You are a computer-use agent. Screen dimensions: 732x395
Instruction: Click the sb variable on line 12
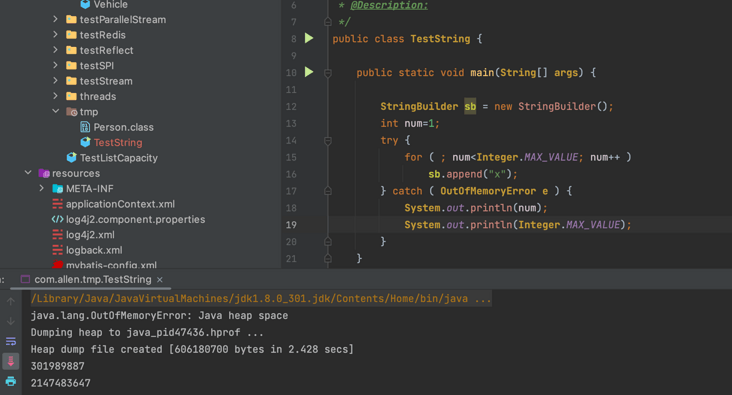tap(470, 106)
